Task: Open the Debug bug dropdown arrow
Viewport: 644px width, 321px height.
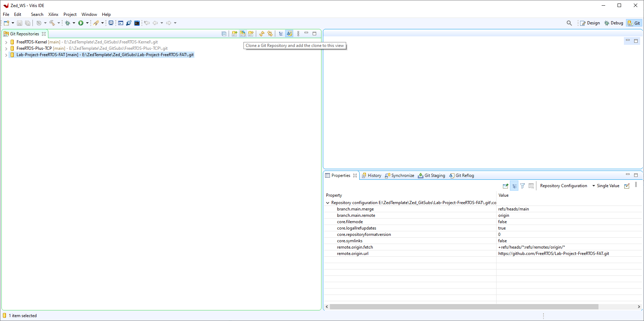Action: pyautogui.click(x=74, y=23)
